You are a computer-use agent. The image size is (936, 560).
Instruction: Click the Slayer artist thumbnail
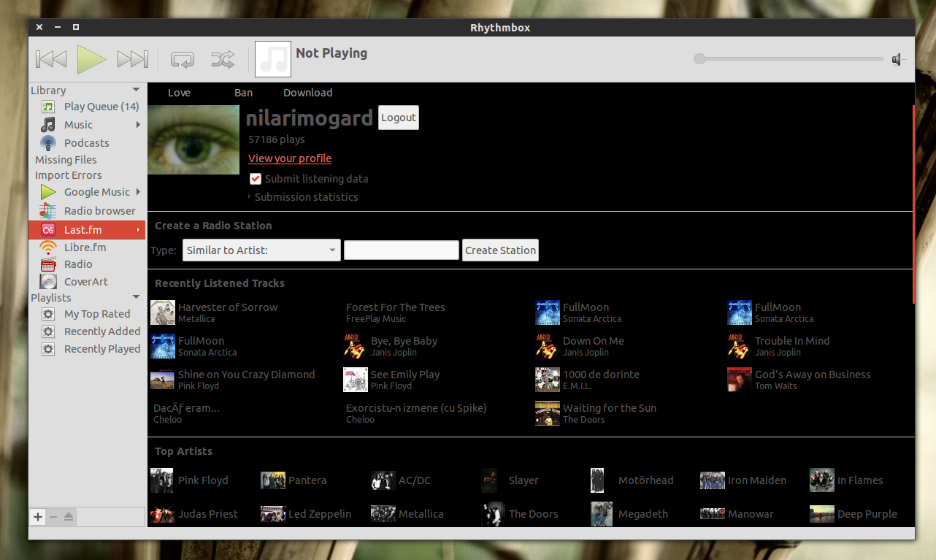click(490, 480)
